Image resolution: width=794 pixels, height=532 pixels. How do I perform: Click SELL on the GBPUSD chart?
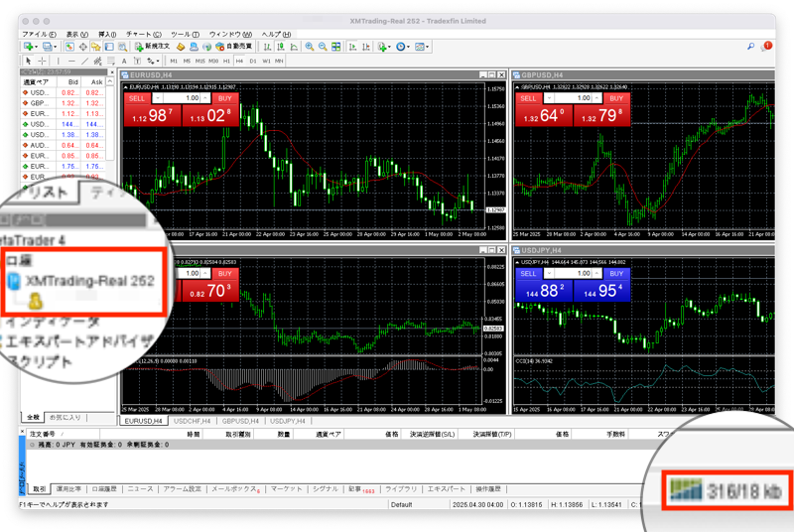[528, 98]
